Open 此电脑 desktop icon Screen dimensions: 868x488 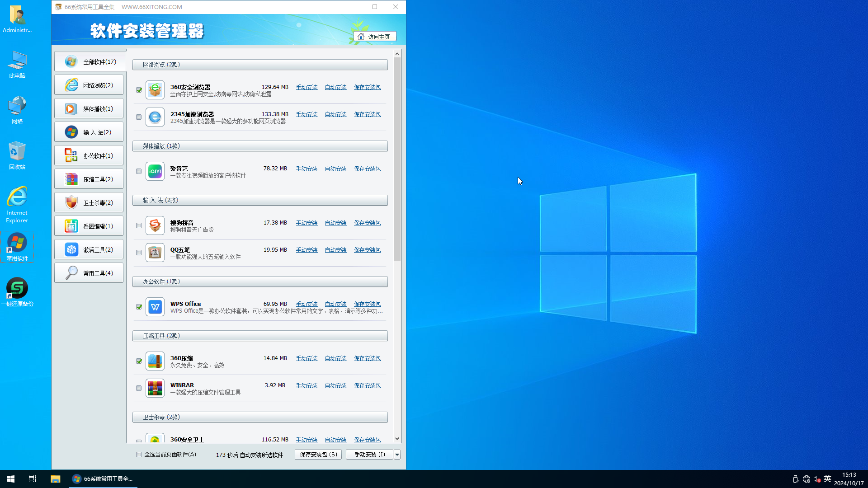point(17,65)
